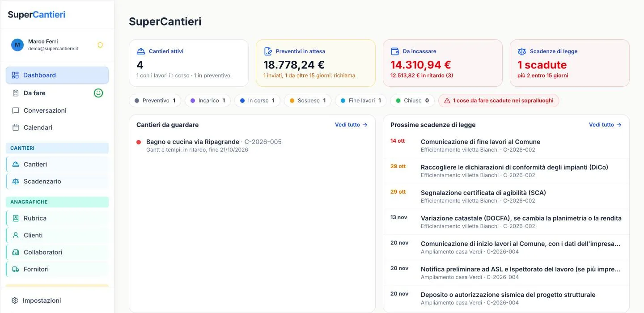The image size is (644, 313).
Task: Open the overdue sopralluoghi alert pill
Action: (x=499, y=101)
